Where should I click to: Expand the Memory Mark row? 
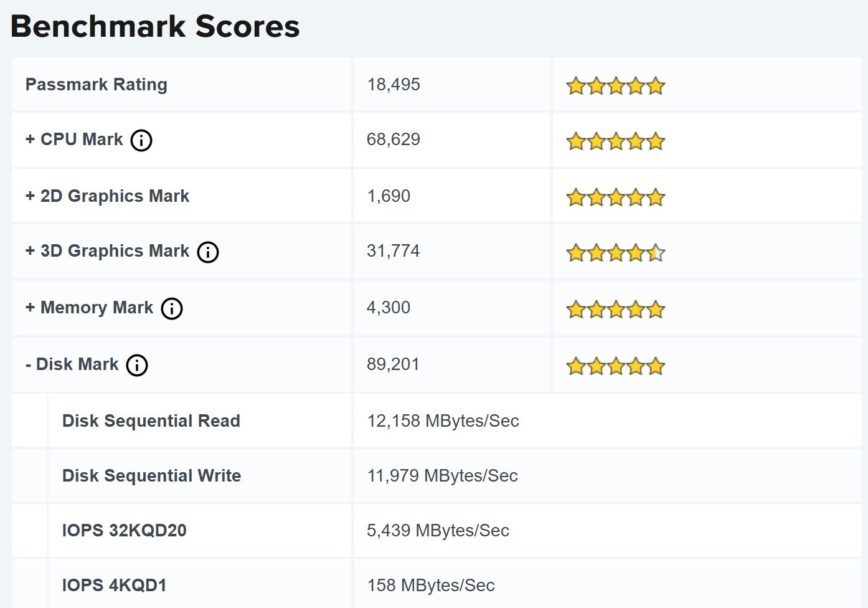(x=30, y=308)
